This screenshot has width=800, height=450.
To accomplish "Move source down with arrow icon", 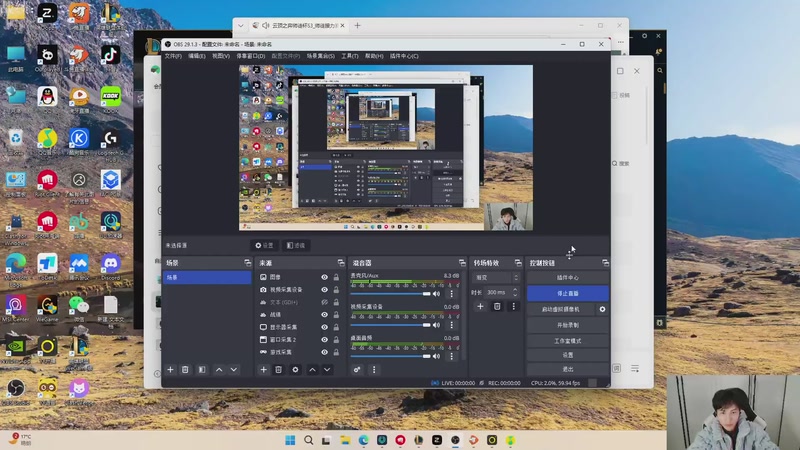I will (326, 369).
